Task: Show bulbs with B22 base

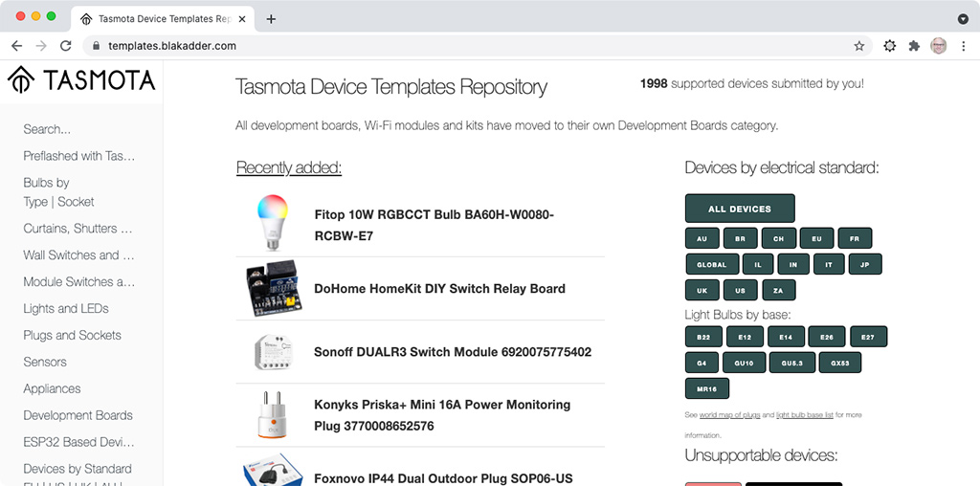Action: tap(703, 337)
